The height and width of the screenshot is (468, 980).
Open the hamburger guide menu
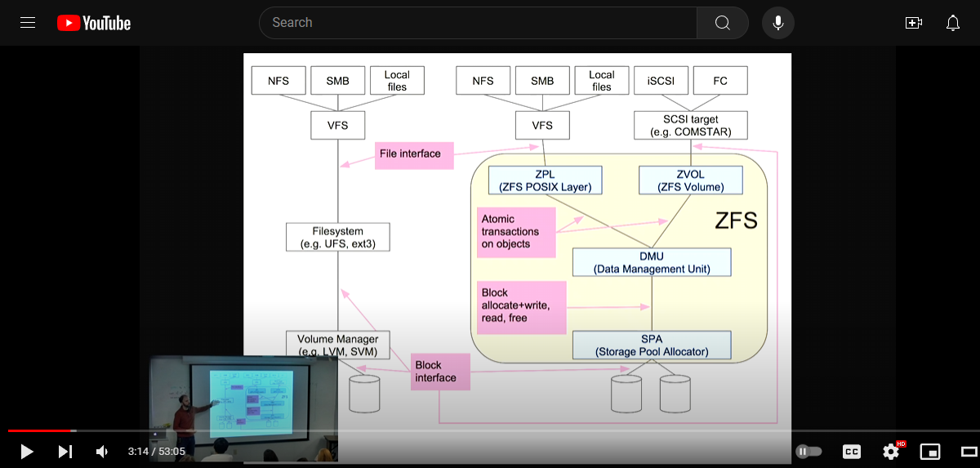click(x=28, y=23)
